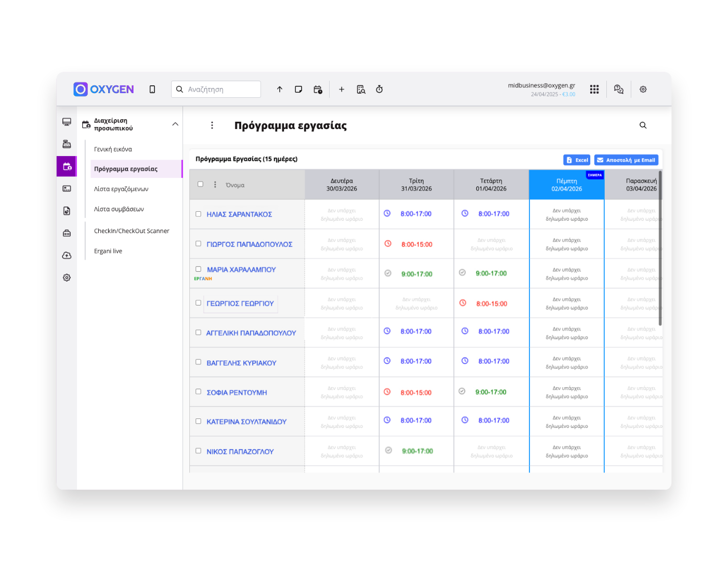Select the checkbox next to ΣΟΦΙΑ ΡΕΝΤΟΥΜΗ
Screen dimensions: 728x562
tap(198, 392)
